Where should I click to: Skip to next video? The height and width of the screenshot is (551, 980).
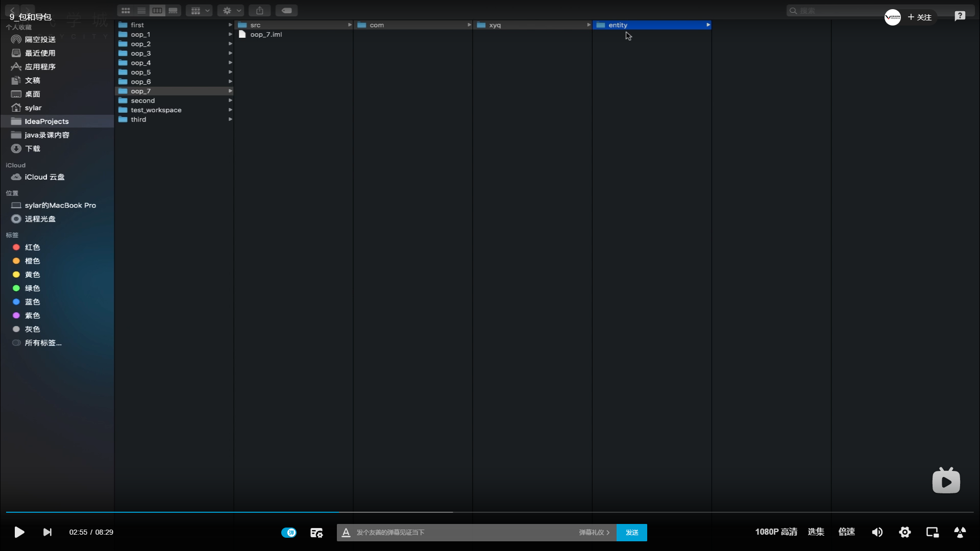47,532
